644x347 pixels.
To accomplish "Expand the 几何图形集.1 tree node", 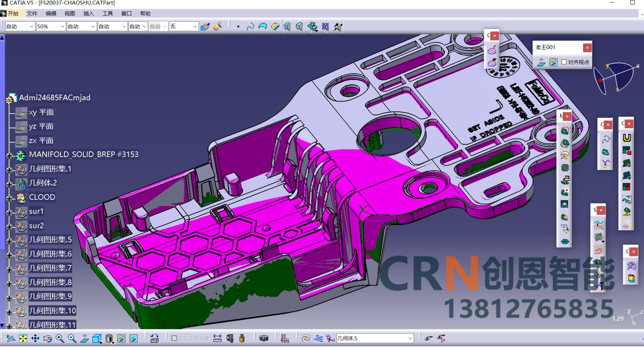I will click(x=9, y=170).
